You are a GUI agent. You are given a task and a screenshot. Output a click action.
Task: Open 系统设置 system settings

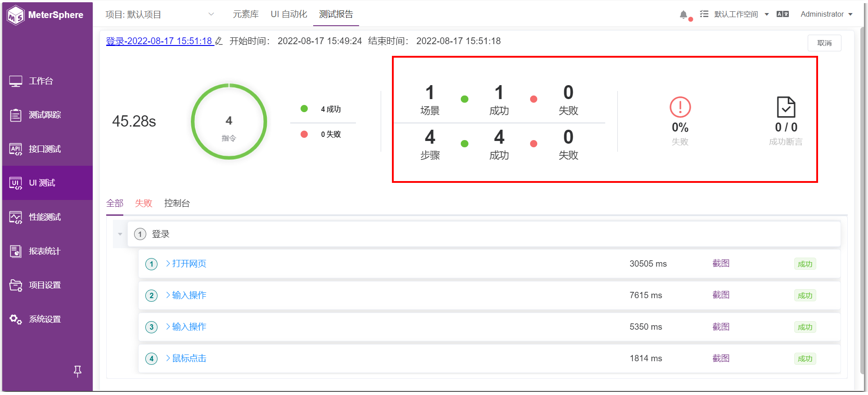pyautogui.click(x=47, y=319)
